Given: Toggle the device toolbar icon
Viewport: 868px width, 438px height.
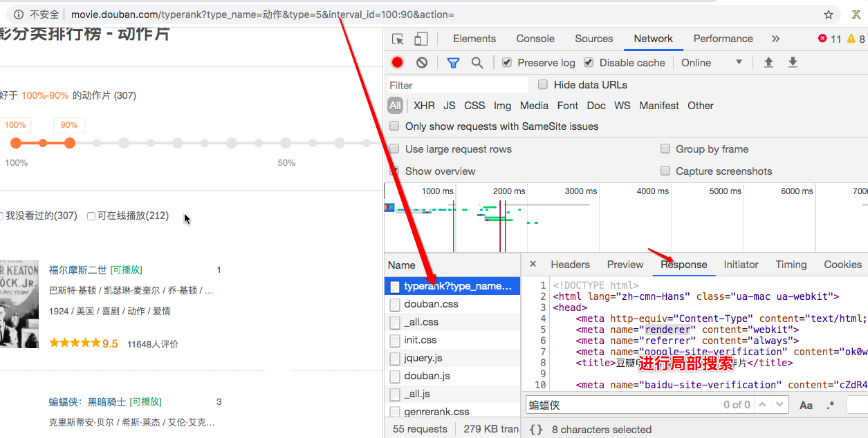Looking at the screenshot, I should coord(423,39).
